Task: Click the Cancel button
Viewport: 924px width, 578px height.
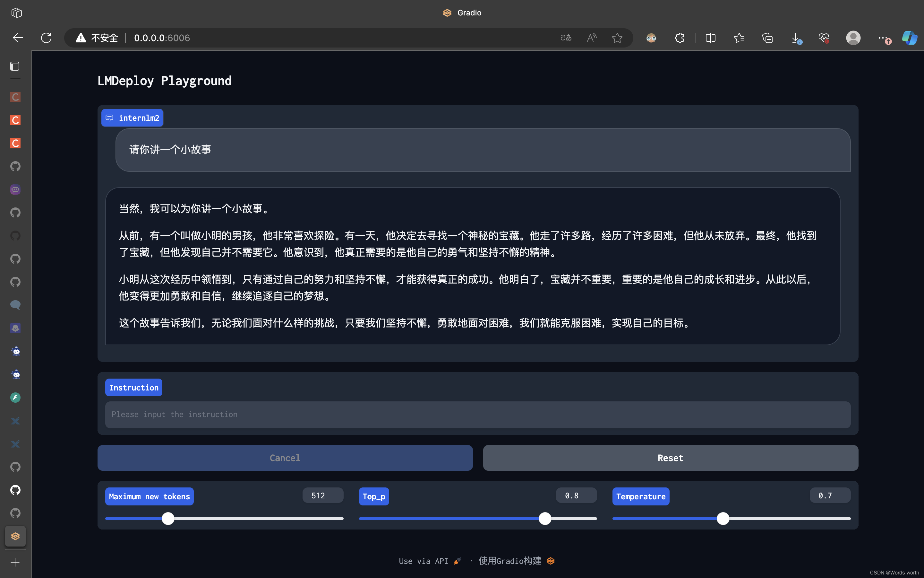Action: pos(285,458)
